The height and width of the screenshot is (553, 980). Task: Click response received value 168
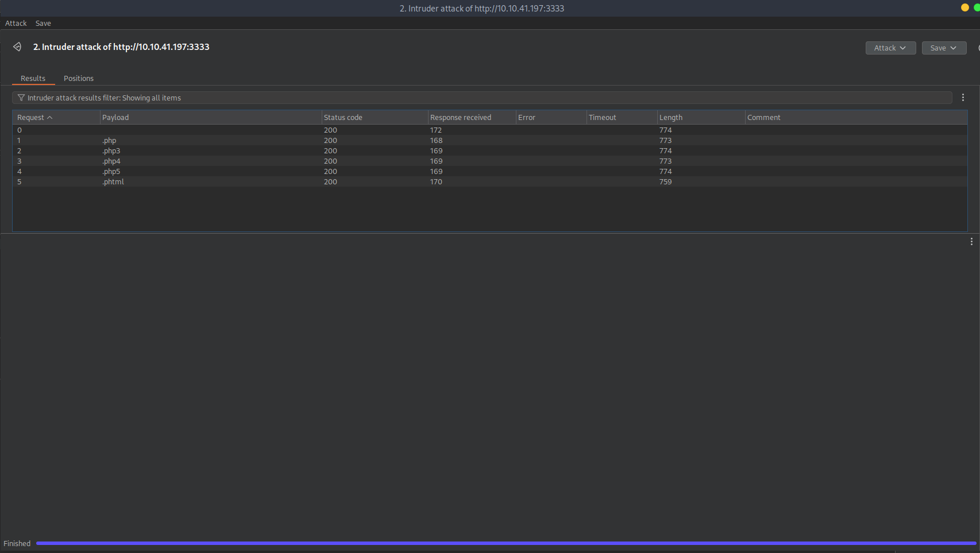436,140
